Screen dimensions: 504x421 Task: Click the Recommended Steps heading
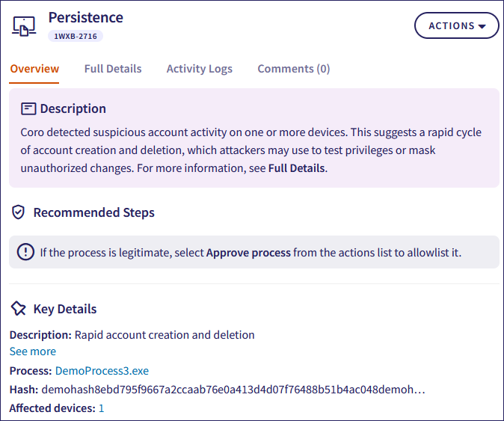tap(93, 212)
